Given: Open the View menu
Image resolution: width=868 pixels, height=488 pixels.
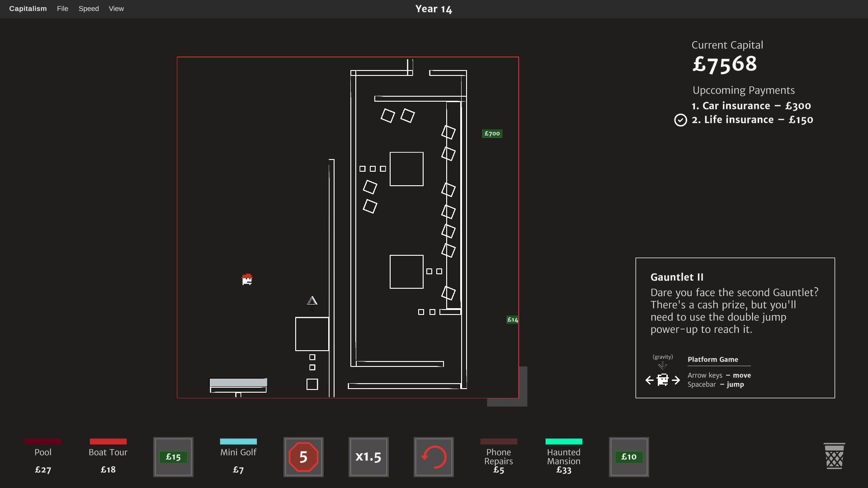Looking at the screenshot, I should 116,9.
